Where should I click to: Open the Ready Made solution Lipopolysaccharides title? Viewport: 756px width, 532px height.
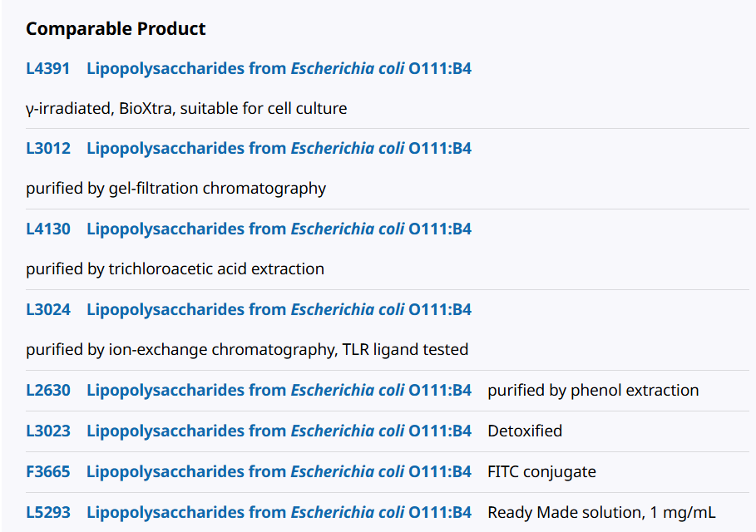point(279,512)
